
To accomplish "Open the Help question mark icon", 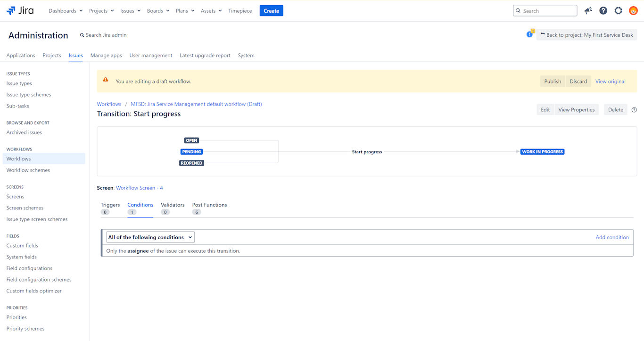I will 603,11.
